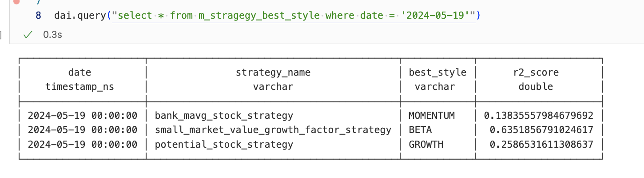Viewport: 644px width, 178px height.
Task: Click the red breakpoint dot in the gutter
Action: 16,1
